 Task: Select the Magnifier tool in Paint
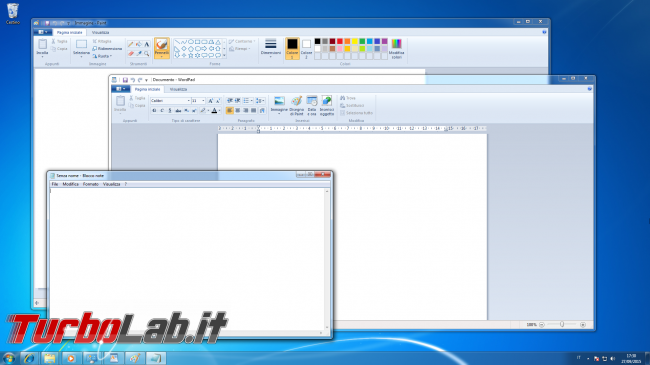(147, 54)
